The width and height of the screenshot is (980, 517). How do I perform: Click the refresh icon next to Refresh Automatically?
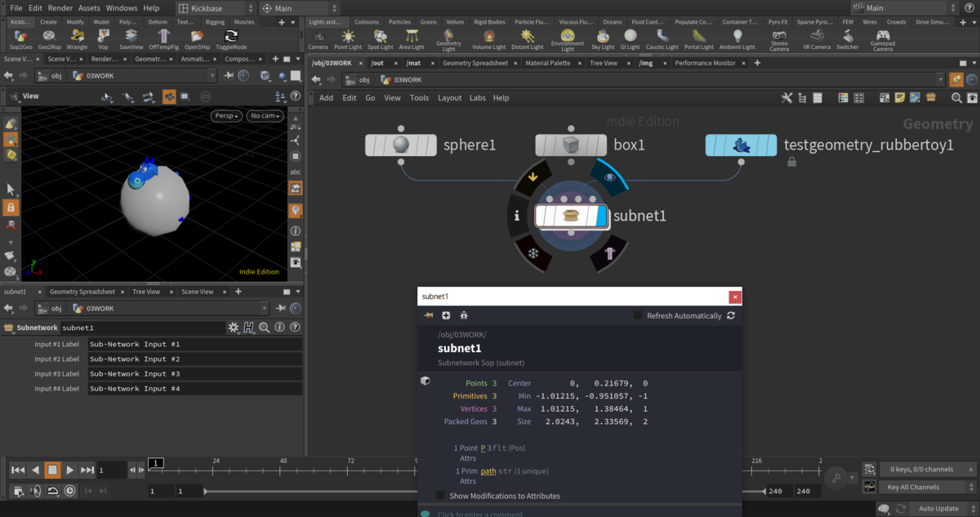tap(731, 315)
